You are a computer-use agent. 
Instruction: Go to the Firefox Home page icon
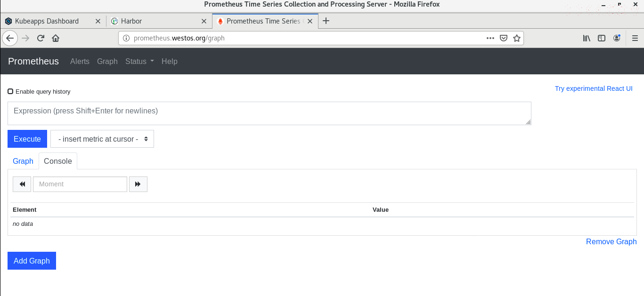[56, 38]
